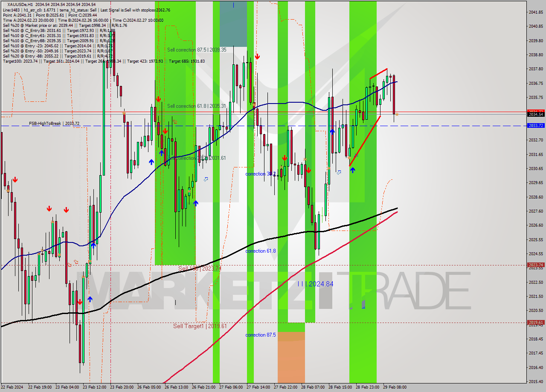Select the 'Sell 100 | 2023.74' label
This screenshot has height=392, width=546.
200,268
